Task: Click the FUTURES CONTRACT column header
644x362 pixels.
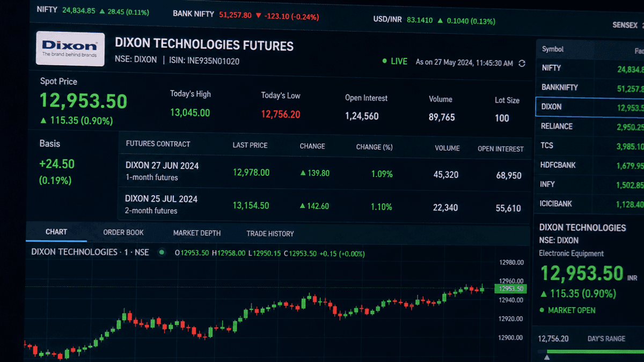Action: [158, 144]
